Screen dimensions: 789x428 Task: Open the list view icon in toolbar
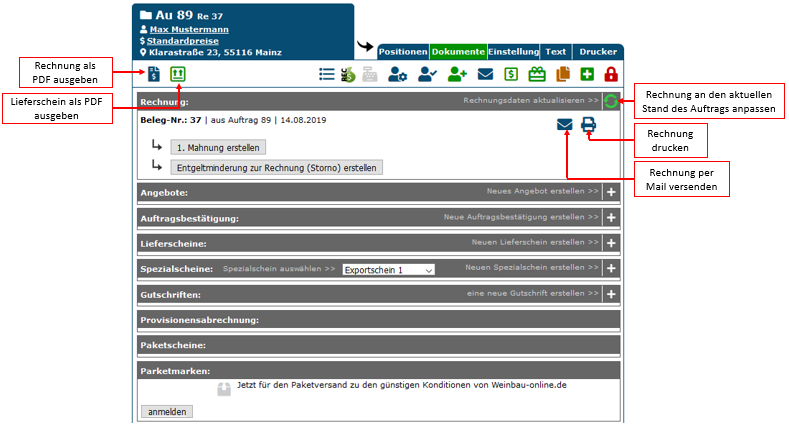(x=326, y=74)
